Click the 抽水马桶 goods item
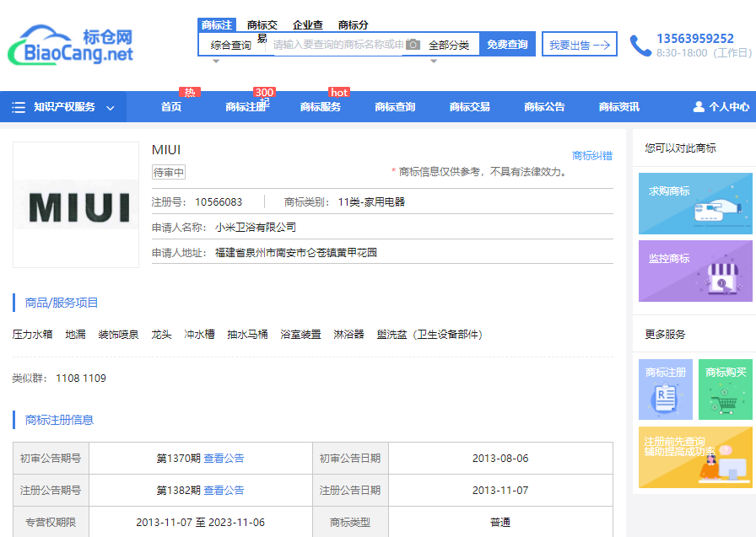Viewport: 756px width, 537px height. [247, 334]
